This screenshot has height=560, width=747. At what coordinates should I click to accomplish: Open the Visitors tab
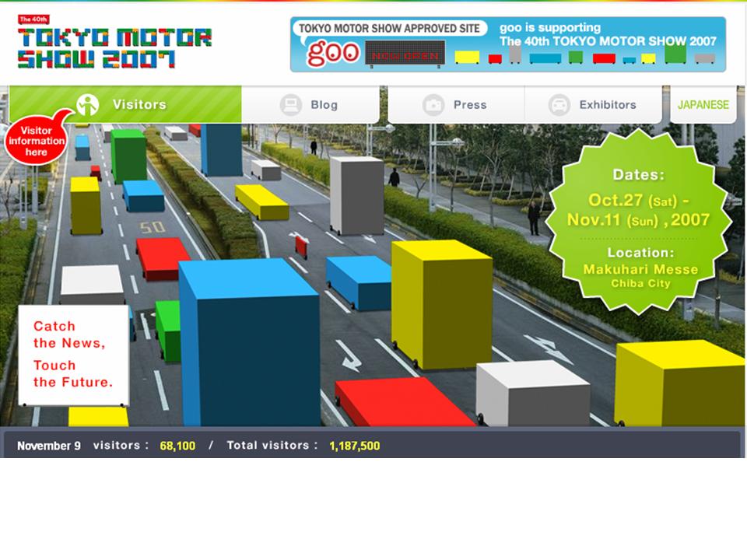coord(139,104)
